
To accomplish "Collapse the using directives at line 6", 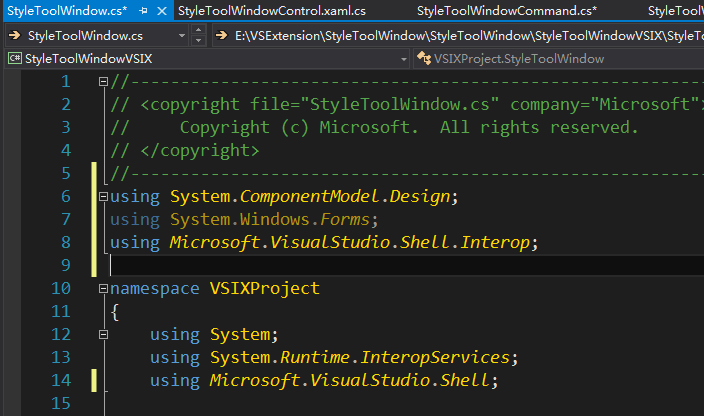I will pos(103,197).
